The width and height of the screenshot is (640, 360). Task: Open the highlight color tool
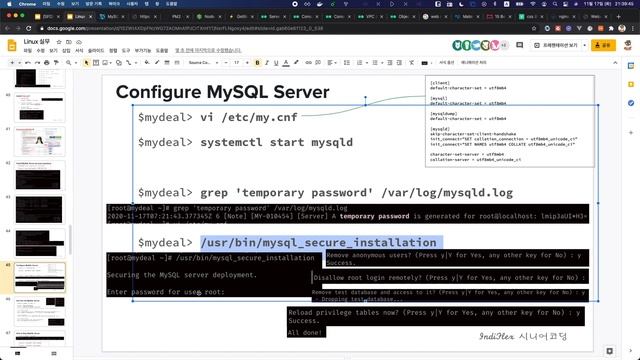(296, 63)
